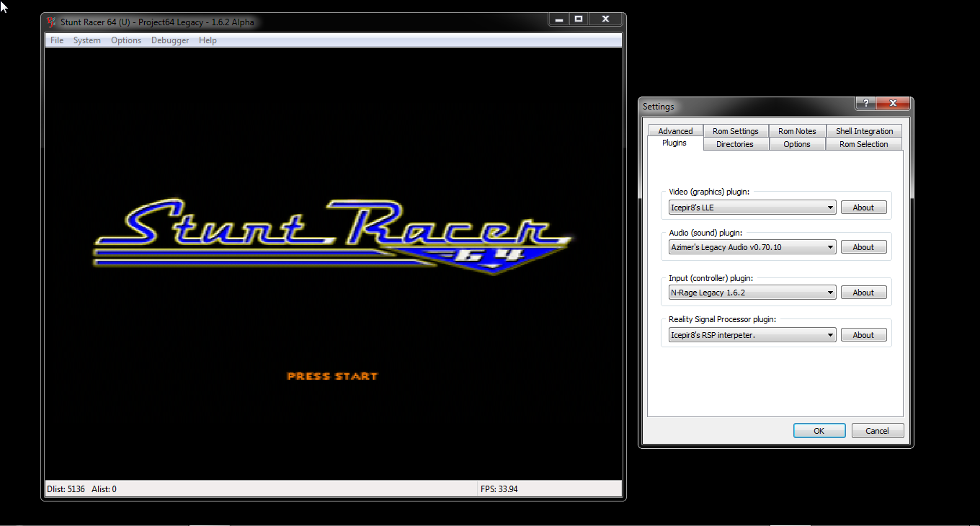Viewport: 980px width, 526px height.
Task: Switch to the Rom Settings tab
Action: click(736, 131)
